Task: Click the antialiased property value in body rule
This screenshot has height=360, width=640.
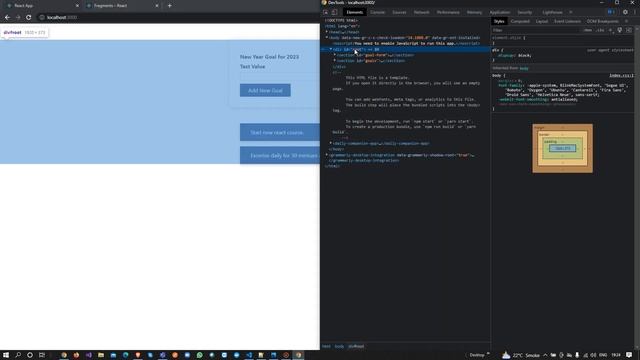Action: point(564,100)
